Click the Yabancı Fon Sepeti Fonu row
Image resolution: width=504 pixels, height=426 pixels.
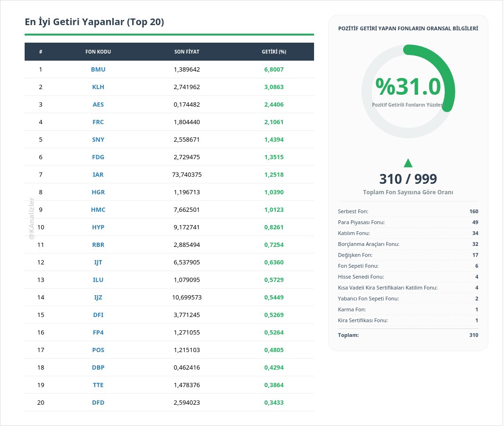point(408,299)
